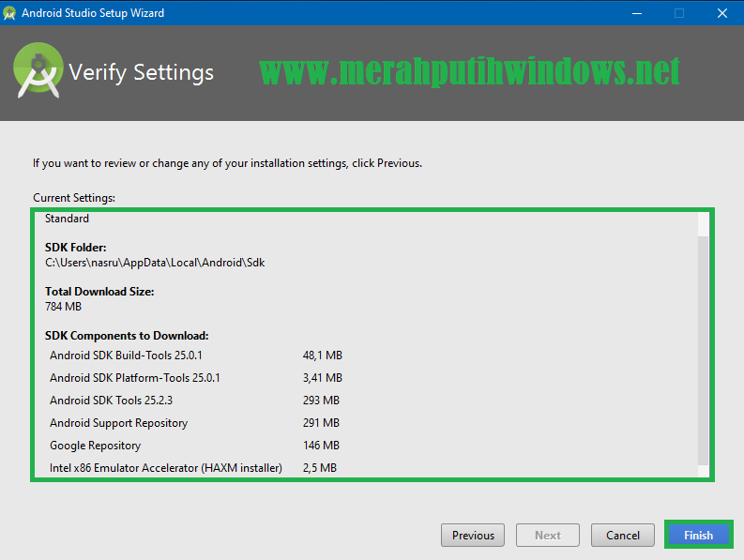The width and height of the screenshot is (744, 560).
Task: Click the review installation settings instruction text
Action: click(227, 163)
